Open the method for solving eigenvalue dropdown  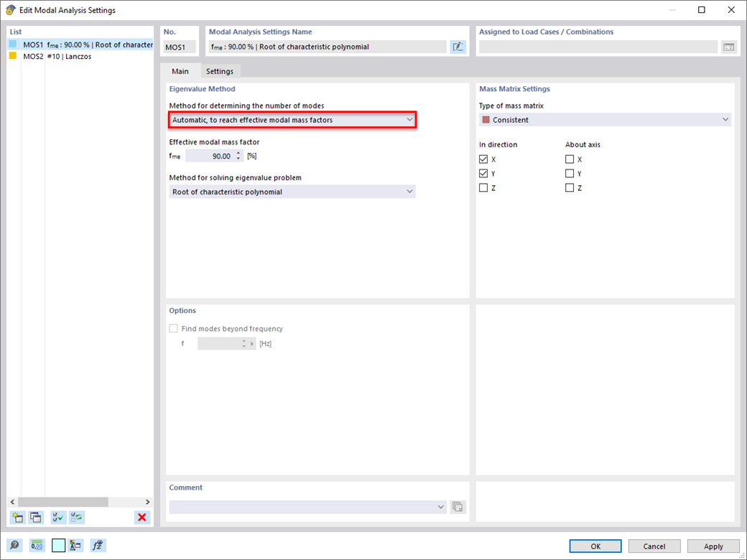click(x=409, y=192)
